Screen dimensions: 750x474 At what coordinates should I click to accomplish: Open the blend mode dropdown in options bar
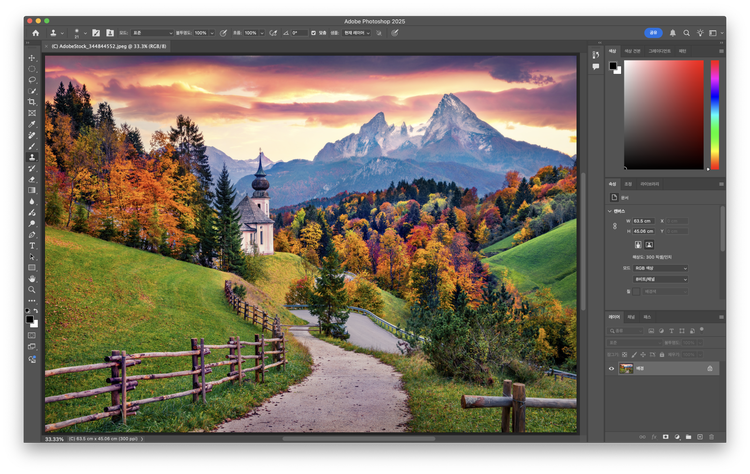pos(152,33)
